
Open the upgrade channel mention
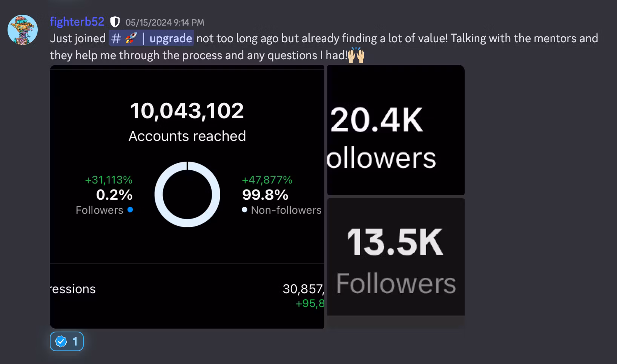pos(170,38)
